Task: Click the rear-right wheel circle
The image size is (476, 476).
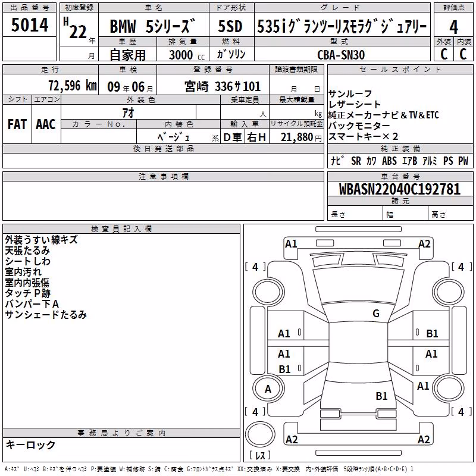Action: [448, 388]
